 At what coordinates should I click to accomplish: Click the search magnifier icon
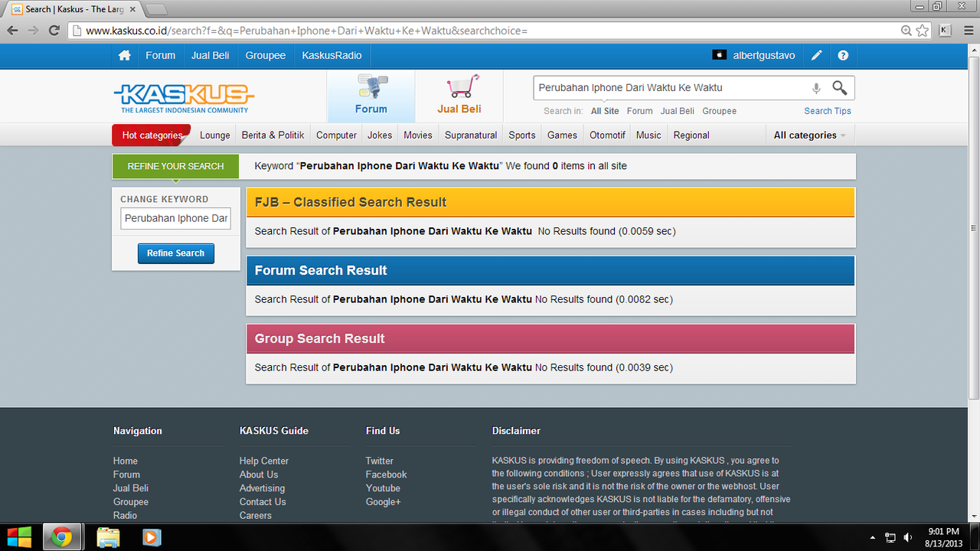point(840,87)
